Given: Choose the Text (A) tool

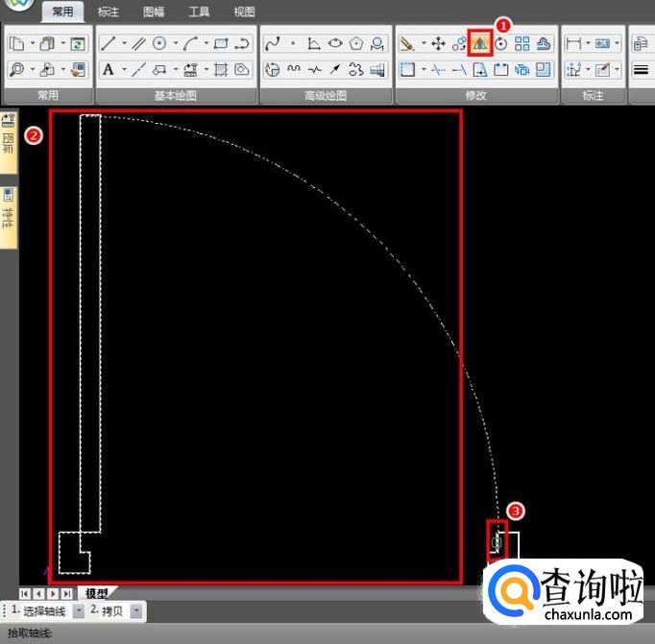Looking at the screenshot, I should [109, 69].
